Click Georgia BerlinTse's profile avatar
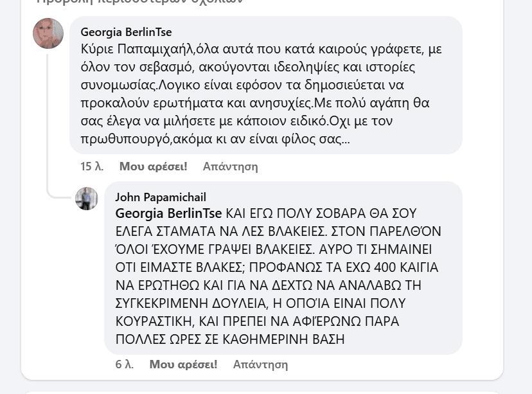 click(x=48, y=33)
